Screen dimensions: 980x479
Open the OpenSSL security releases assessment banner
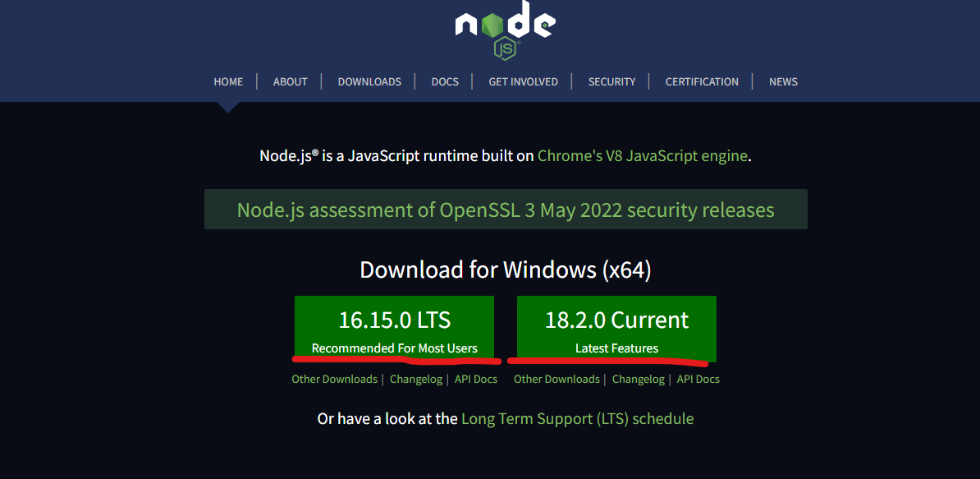(506, 209)
